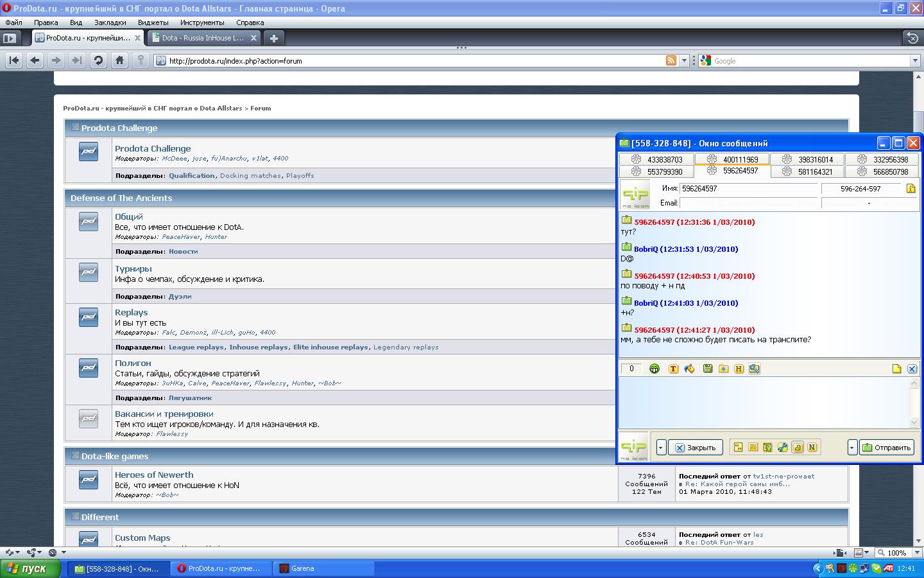Open Custom Maps forum link

click(x=142, y=538)
